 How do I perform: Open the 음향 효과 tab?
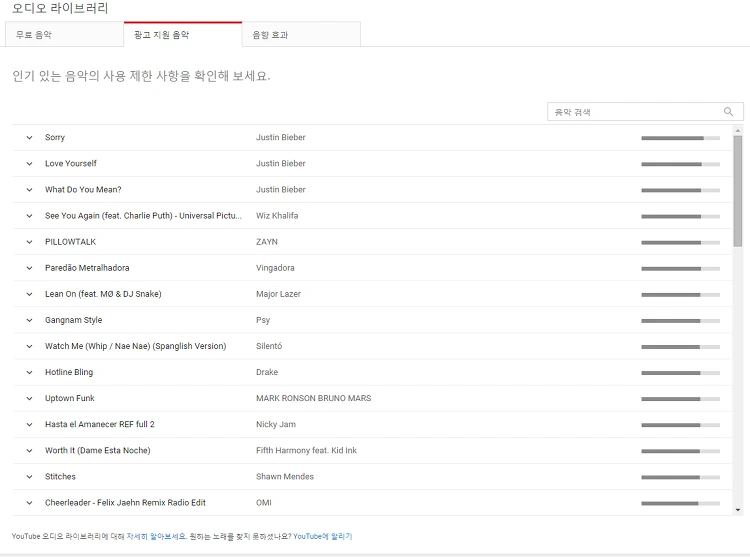point(301,34)
